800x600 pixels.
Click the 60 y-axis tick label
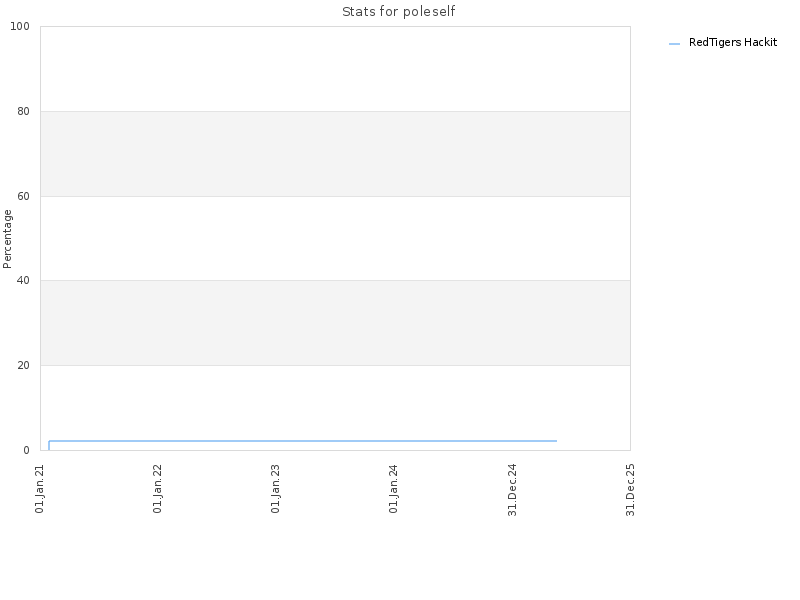point(23,196)
